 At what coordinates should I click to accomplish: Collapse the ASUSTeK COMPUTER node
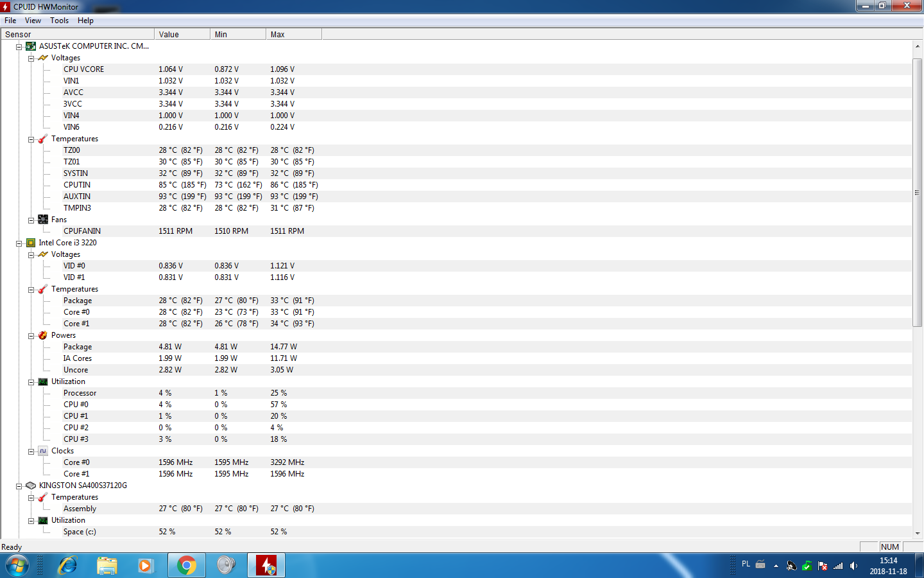19,47
